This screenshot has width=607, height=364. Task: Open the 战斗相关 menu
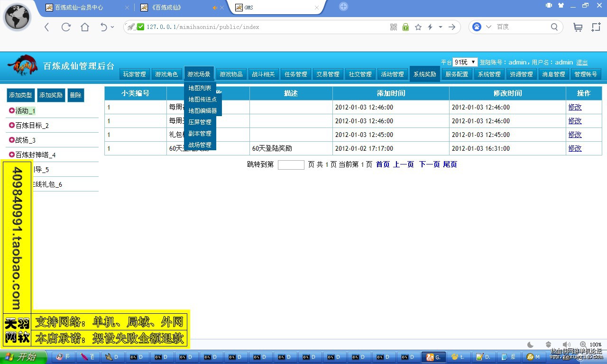pos(263,74)
